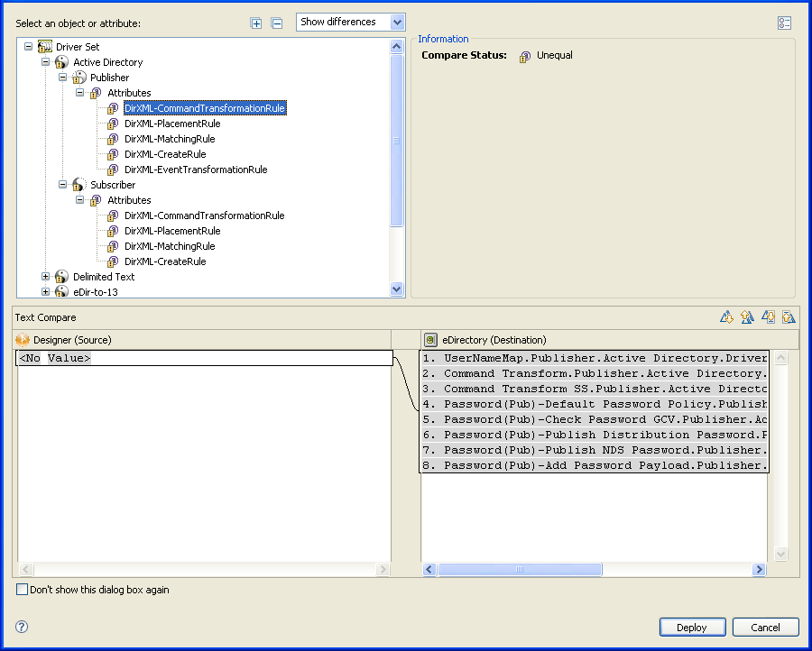
Task: Select the Active Directory tree label
Action: tap(107, 62)
